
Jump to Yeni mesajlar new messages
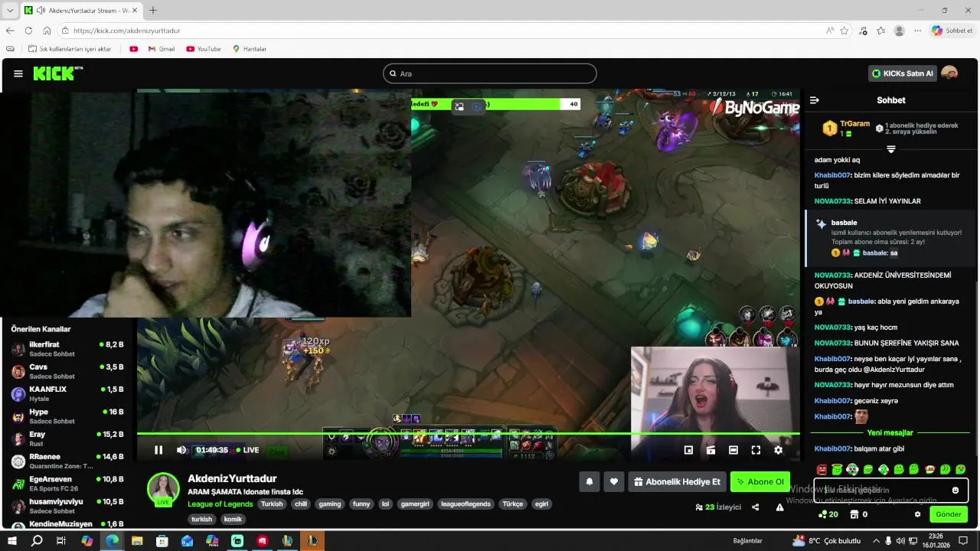891,433
